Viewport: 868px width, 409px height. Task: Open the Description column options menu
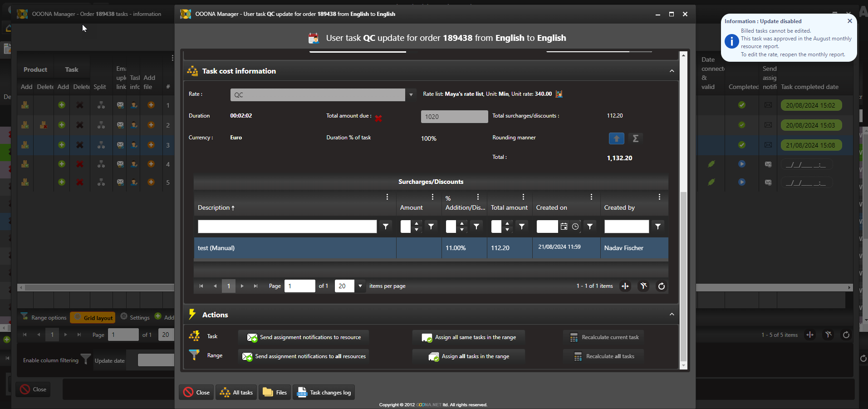point(387,197)
